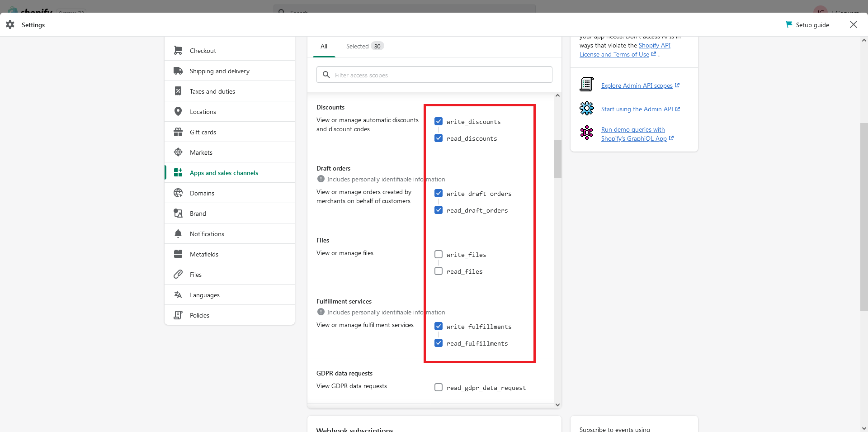Uncheck write_draft_orders scope
The width and height of the screenshot is (868, 432).
coord(439,193)
